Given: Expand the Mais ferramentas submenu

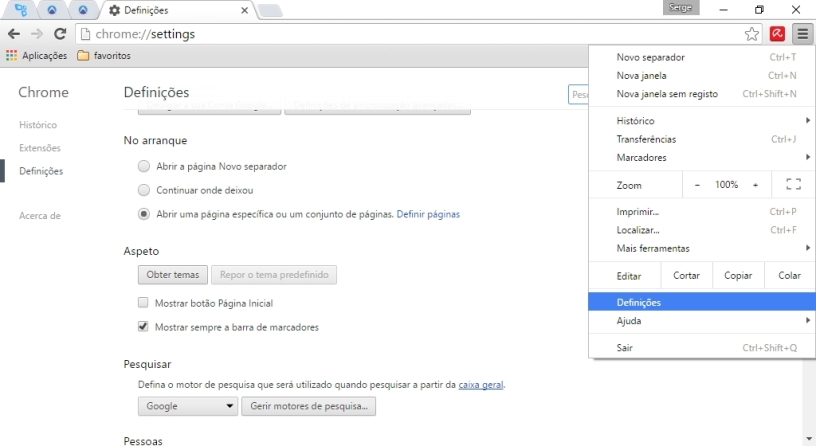Looking at the screenshot, I should coord(702,249).
